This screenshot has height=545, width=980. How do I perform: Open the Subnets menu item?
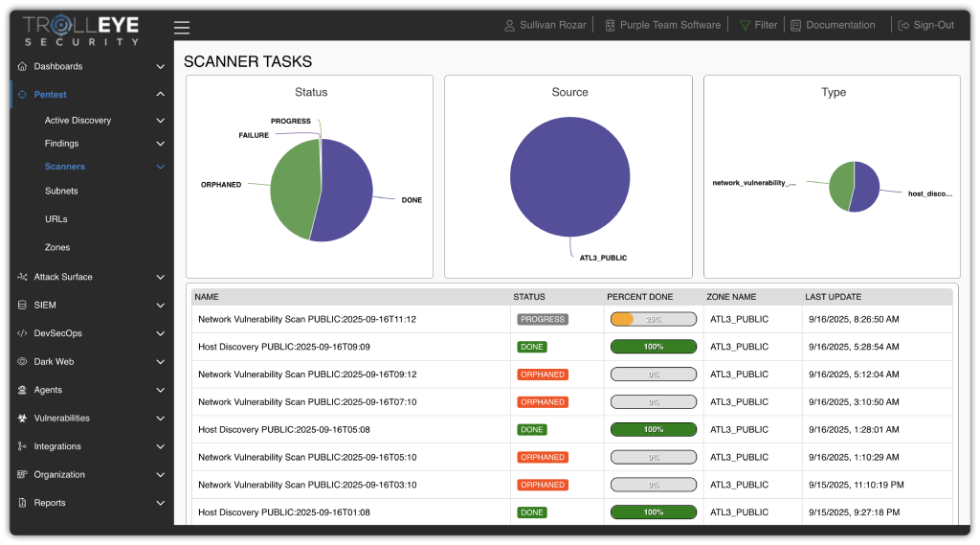61,191
